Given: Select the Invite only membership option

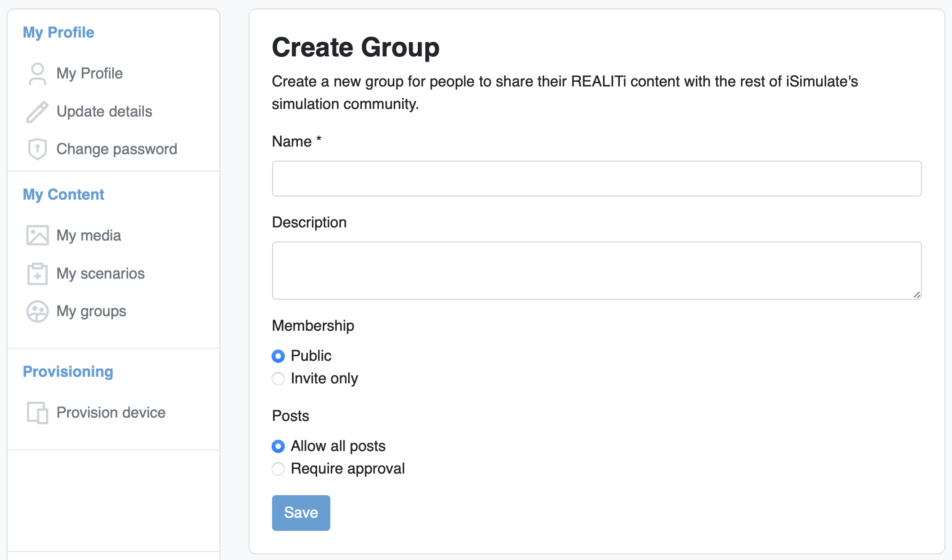Looking at the screenshot, I should pyautogui.click(x=278, y=379).
